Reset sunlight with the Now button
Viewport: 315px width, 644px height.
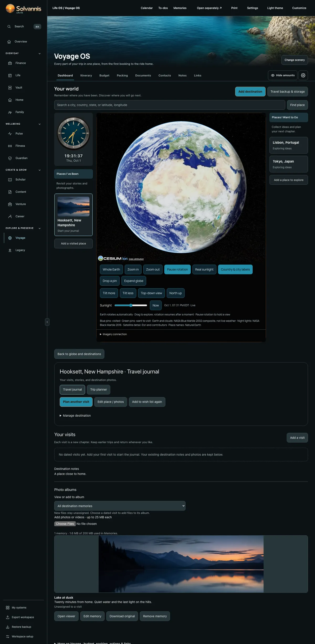(156, 305)
